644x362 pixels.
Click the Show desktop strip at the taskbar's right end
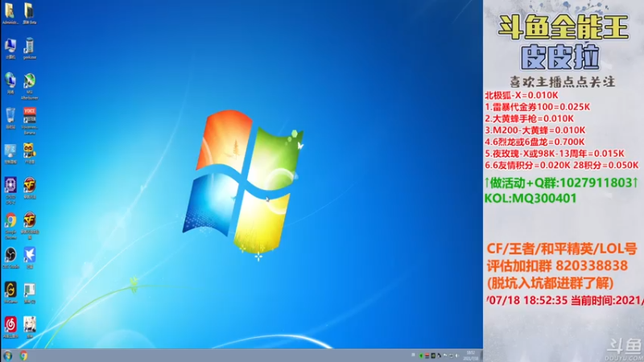[x=481, y=356]
